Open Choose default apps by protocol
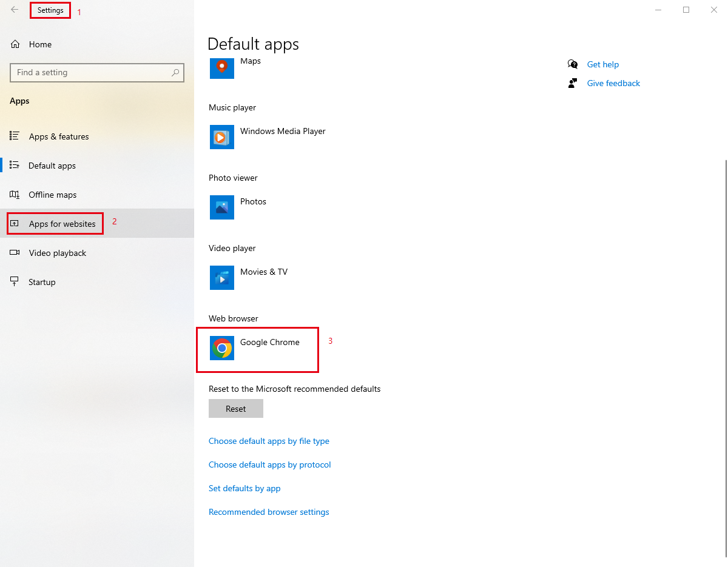 coord(270,465)
